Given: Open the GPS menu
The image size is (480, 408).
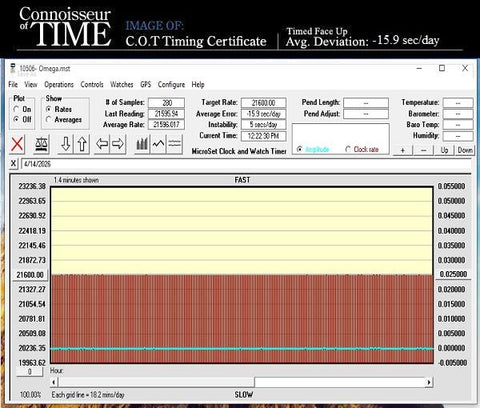Looking at the screenshot, I should click(146, 84).
